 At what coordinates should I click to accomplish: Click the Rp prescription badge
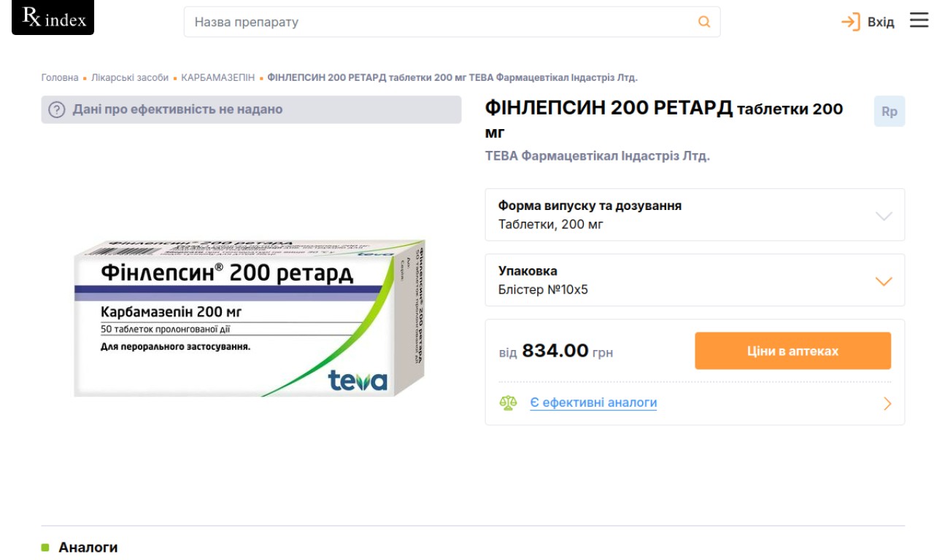(889, 112)
